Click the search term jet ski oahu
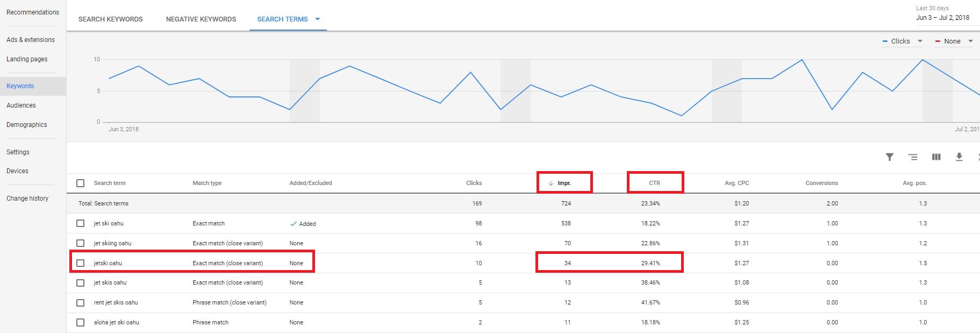This screenshot has width=980, height=333. coord(109,223)
